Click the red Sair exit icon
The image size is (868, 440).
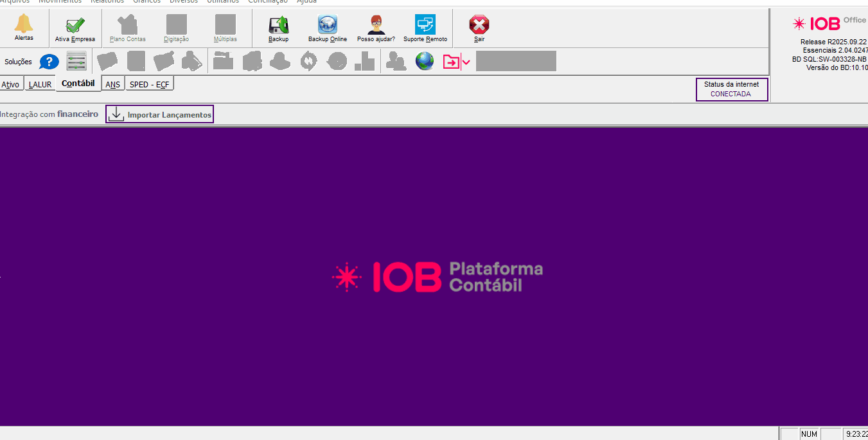479,26
